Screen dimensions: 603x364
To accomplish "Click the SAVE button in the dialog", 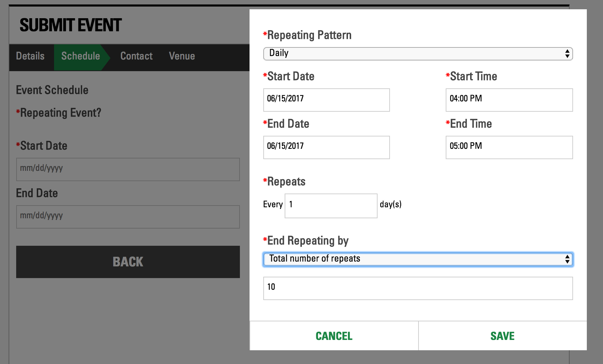I will (502, 336).
